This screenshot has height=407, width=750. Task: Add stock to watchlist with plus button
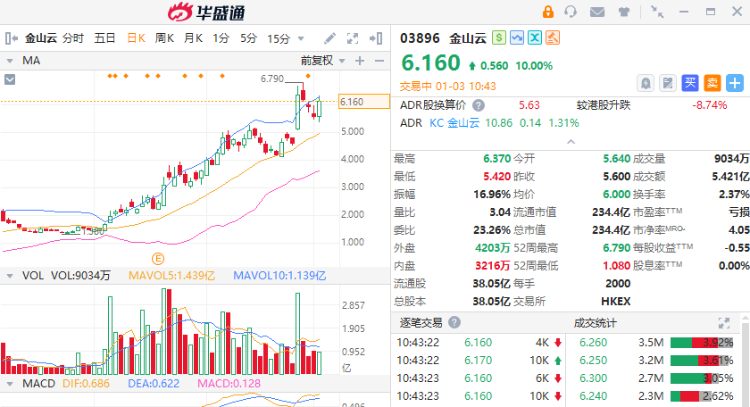735,83
